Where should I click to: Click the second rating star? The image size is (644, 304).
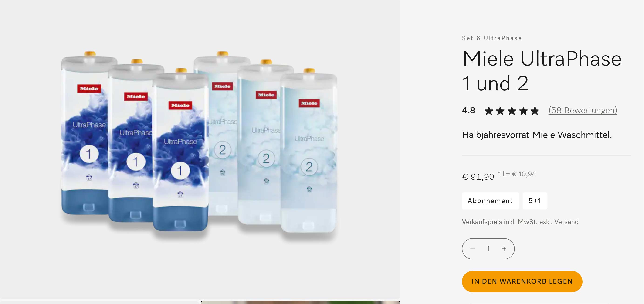pyautogui.click(x=500, y=111)
